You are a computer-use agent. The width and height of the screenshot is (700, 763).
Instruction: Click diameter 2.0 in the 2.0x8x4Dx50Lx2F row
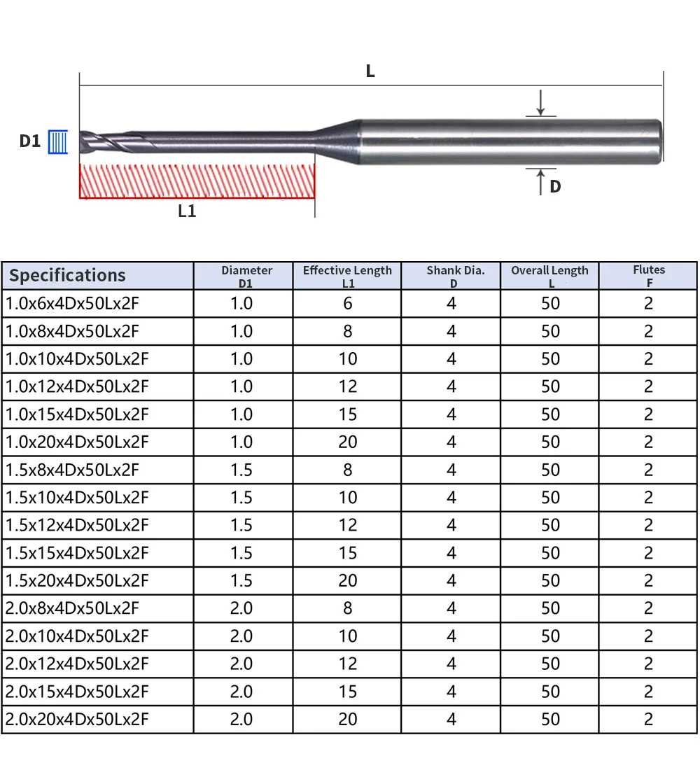click(241, 608)
